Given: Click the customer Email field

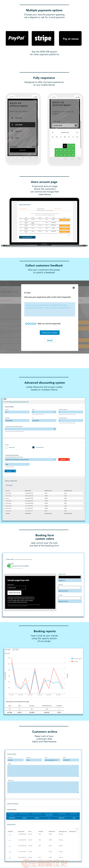Looking at the screenshot, I should tap(52, 760).
